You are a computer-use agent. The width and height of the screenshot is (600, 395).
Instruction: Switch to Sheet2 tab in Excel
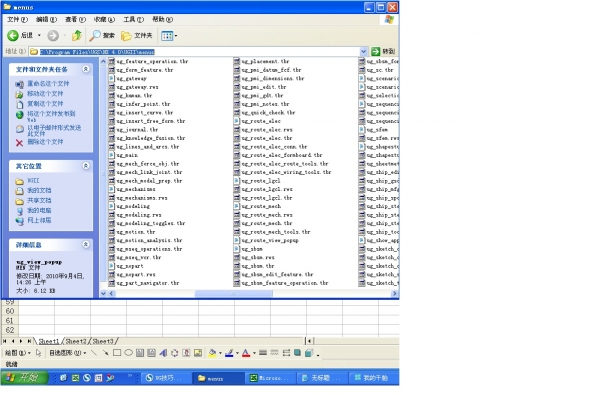[x=76, y=341]
